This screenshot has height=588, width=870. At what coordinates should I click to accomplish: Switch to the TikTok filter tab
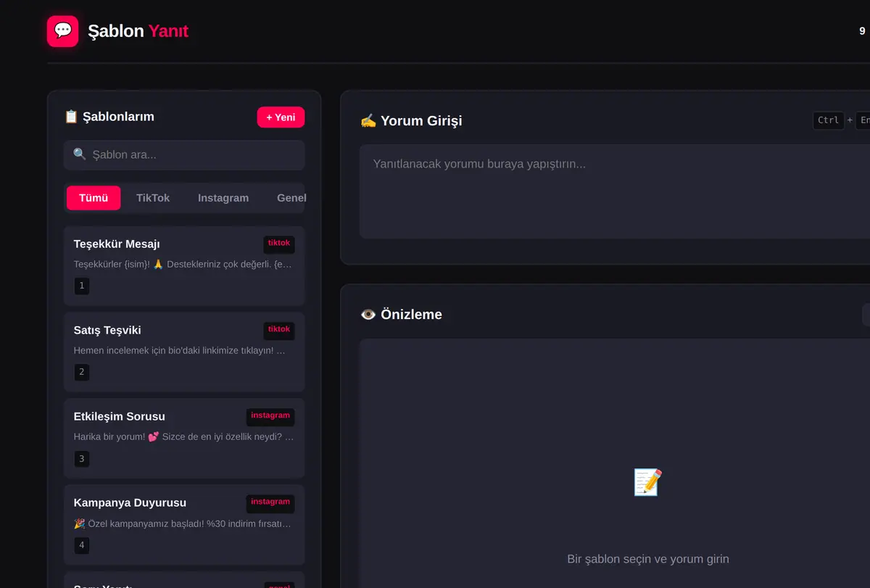coord(153,198)
